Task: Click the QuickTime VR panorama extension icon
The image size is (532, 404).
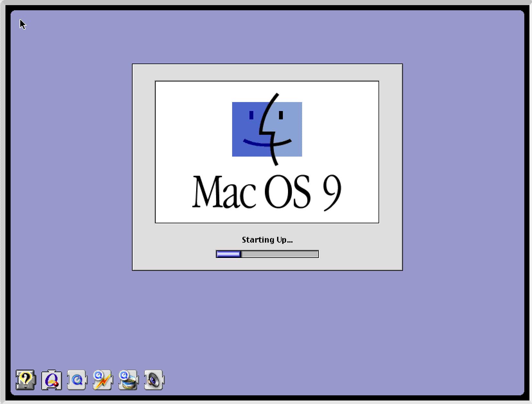Action: pyautogui.click(x=128, y=380)
